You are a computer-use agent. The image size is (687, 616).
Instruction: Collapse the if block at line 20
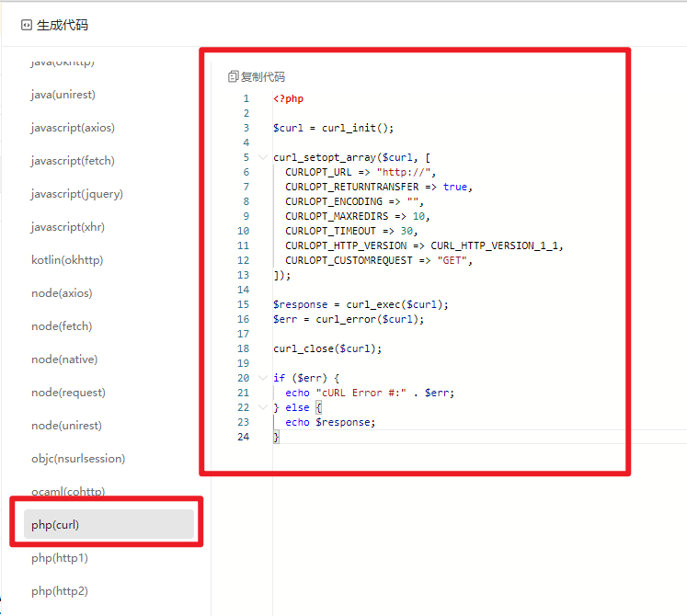(263, 378)
